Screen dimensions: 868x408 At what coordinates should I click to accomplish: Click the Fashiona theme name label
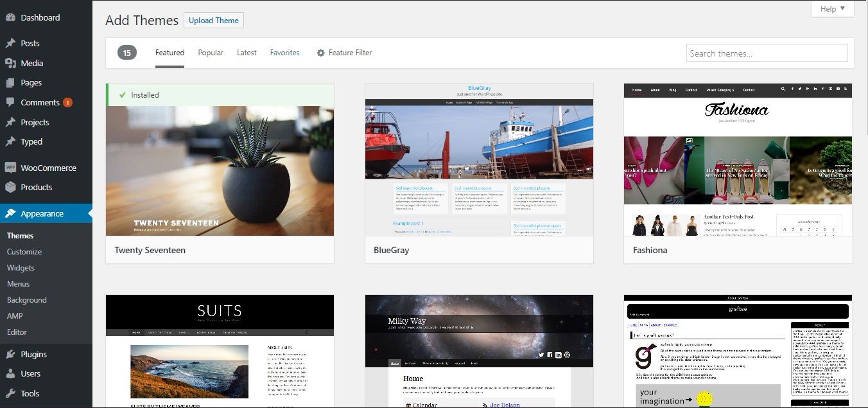[650, 250]
